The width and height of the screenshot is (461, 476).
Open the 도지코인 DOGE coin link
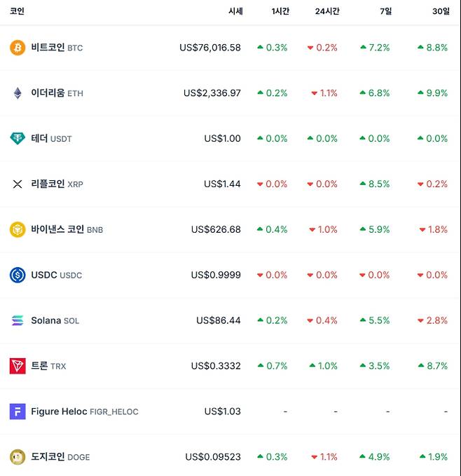tap(60, 457)
